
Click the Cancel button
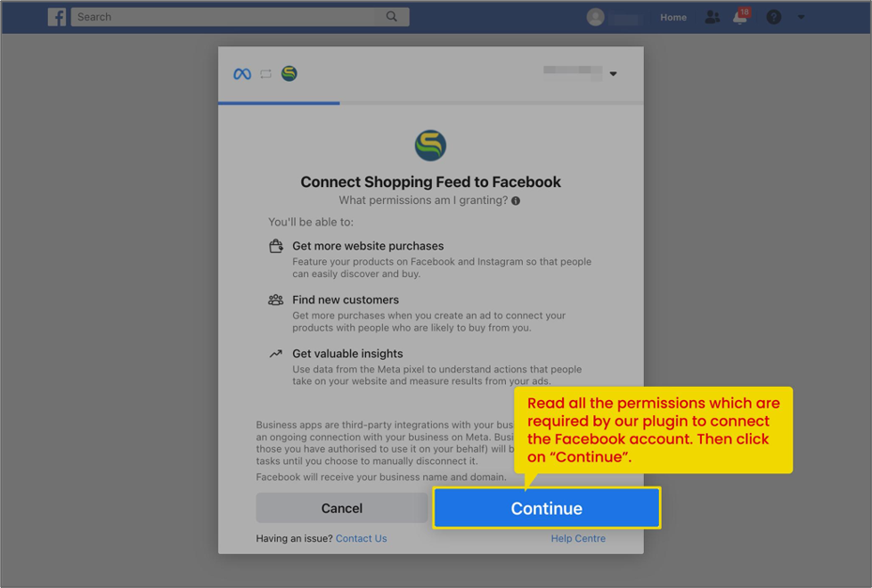(x=341, y=508)
